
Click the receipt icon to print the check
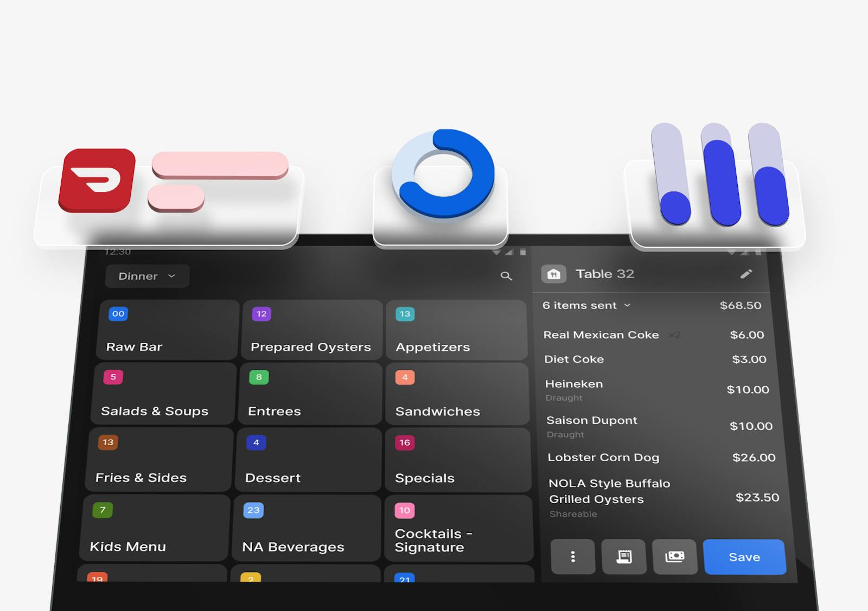(x=624, y=557)
